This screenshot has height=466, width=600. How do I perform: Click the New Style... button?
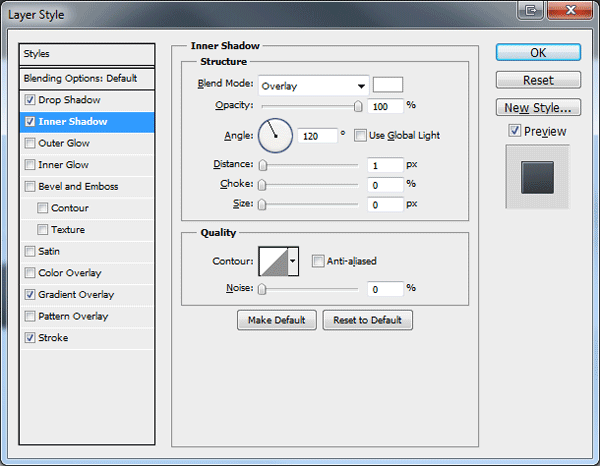[x=538, y=108]
